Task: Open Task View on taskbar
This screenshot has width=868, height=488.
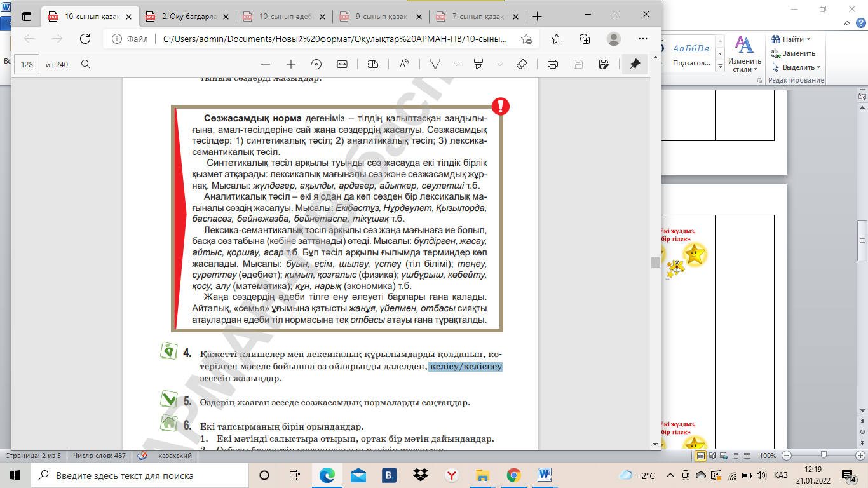Action: (x=294, y=475)
